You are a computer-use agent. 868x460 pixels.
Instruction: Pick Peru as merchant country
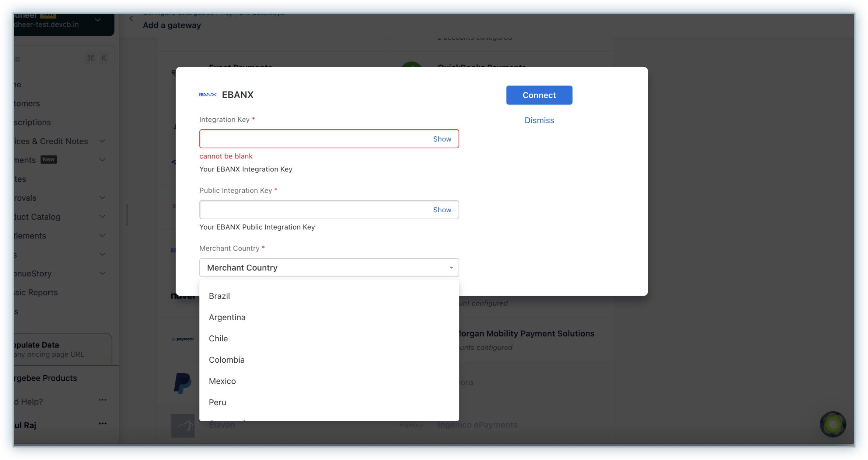[329, 402]
